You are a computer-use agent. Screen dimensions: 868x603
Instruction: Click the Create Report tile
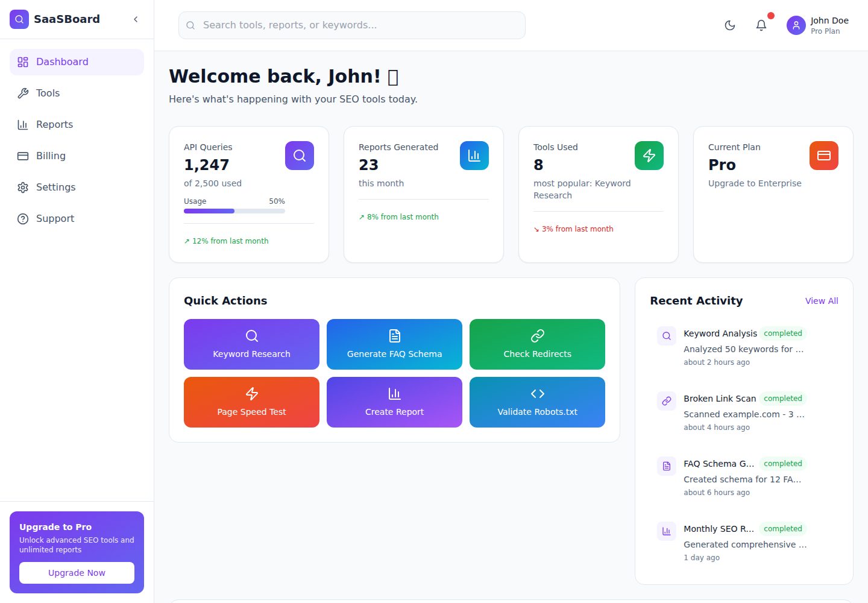point(394,402)
